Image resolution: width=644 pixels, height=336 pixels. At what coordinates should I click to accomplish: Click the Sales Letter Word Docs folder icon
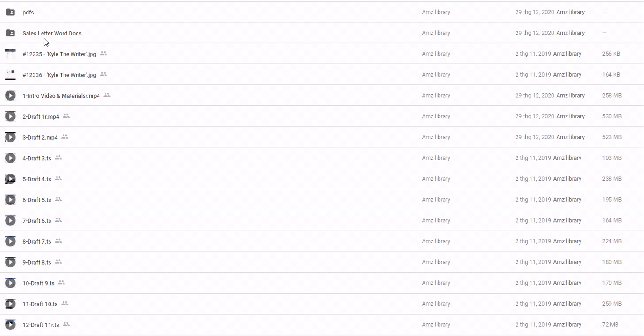[x=10, y=33]
